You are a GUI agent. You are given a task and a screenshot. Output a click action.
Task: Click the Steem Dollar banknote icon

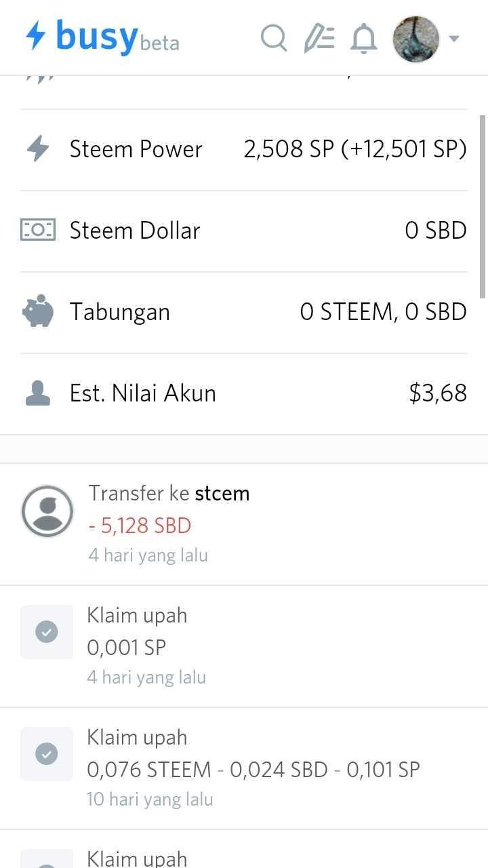38,231
